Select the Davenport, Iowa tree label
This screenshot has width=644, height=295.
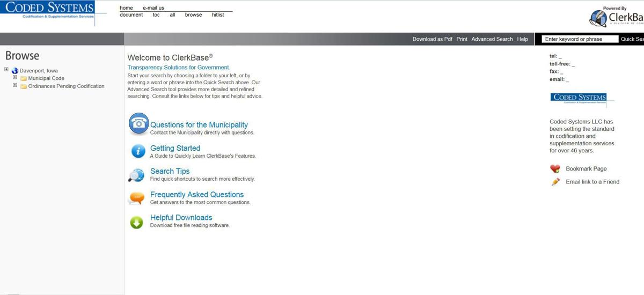(39, 71)
